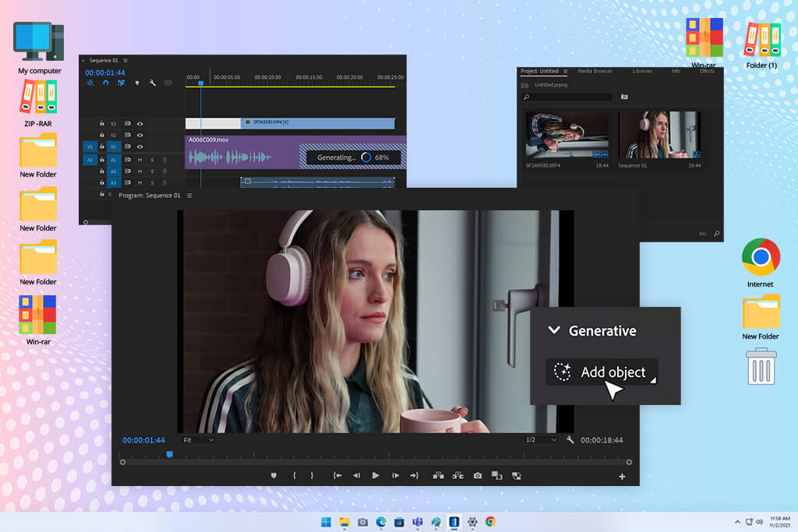The width and height of the screenshot is (798, 532).
Task: Open Program monitor settings wrench
Action: tap(570, 440)
